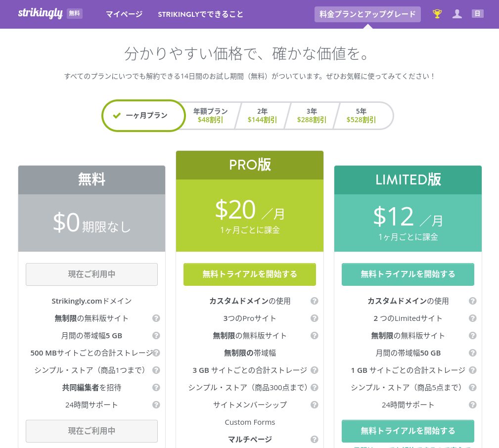Start the PRO版 free trial button
The image size is (499, 448).
point(250,274)
